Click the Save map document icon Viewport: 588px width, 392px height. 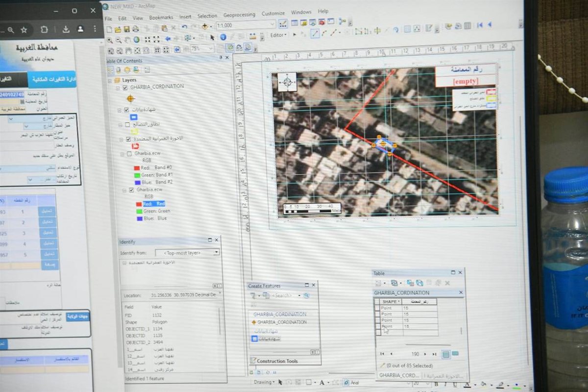126,29
